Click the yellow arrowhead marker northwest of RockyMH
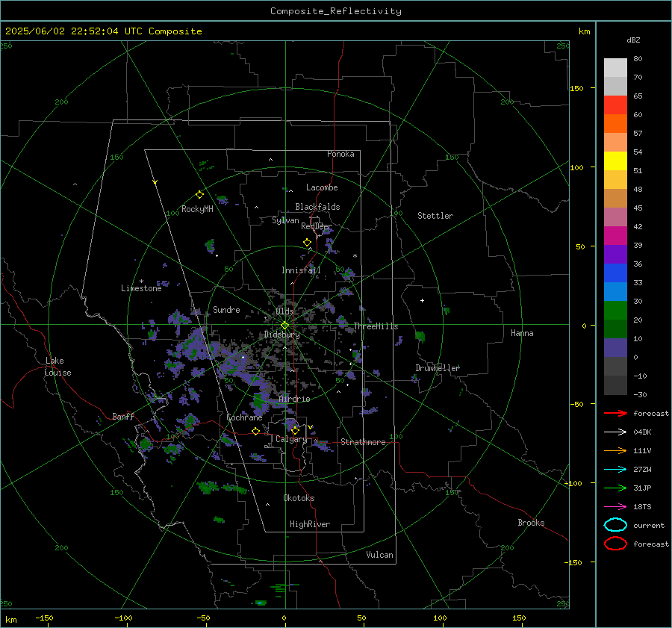This screenshot has height=628, width=672. [155, 182]
